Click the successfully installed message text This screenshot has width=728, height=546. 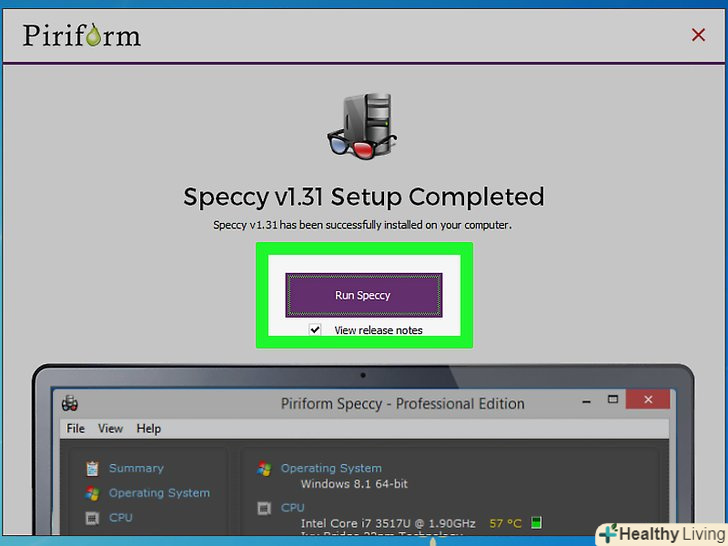point(362,225)
